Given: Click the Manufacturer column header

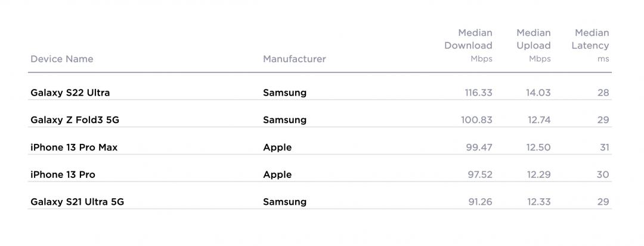Looking at the screenshot, I should [295, 59].
